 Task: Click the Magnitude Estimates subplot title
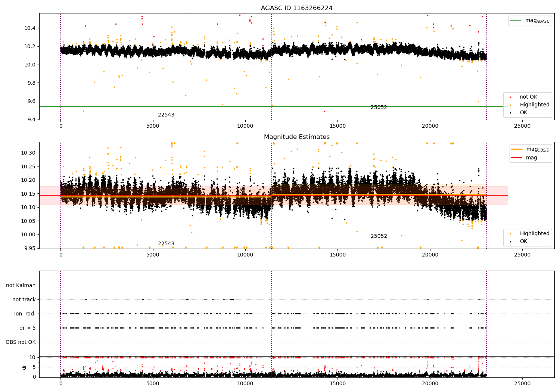(x=296, y=137)
